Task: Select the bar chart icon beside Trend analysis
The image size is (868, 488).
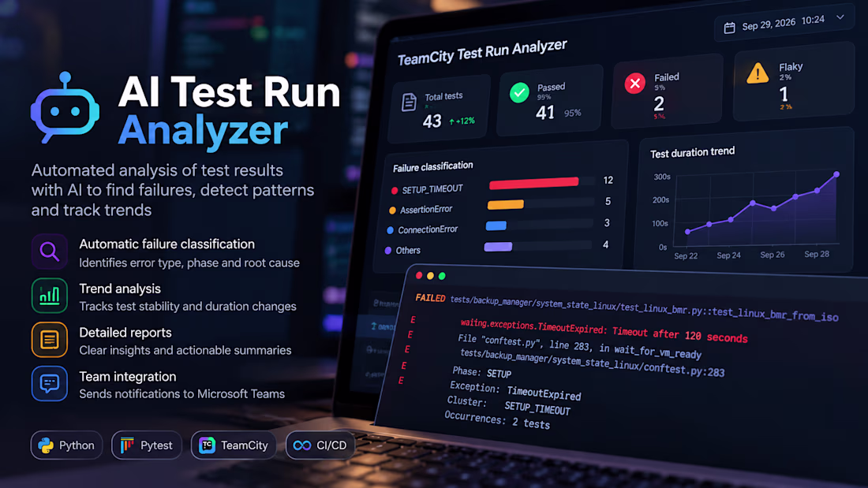Action: pyautogui.click(x=49, y=296)
